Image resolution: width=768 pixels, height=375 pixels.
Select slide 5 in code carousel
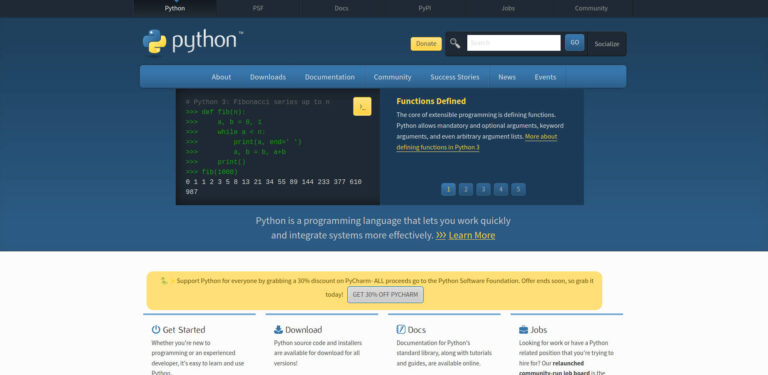pos(518,189)
